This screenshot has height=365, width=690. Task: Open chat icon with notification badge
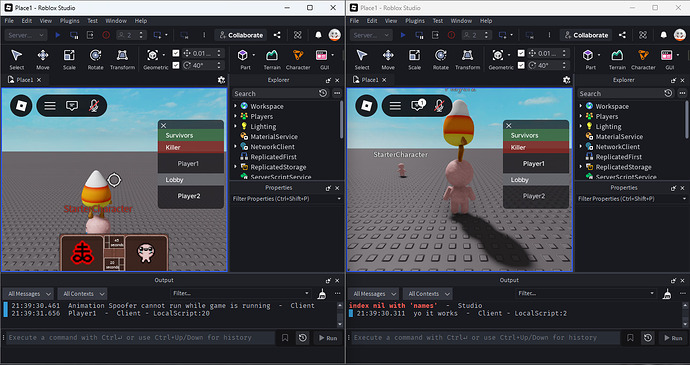[x=418, y=105]
